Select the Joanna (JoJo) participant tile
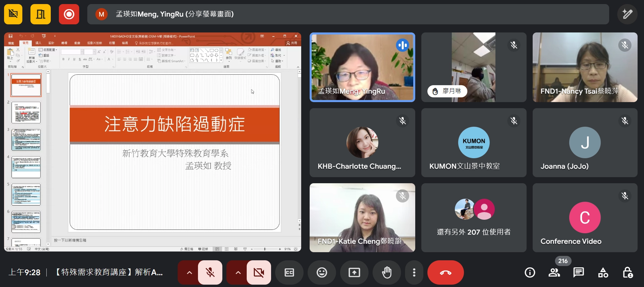 click(x=585, y=143)
